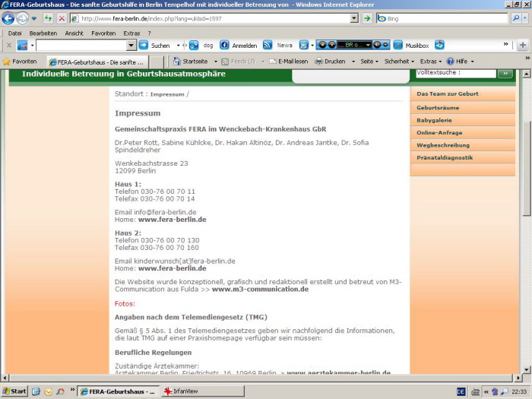Click the Musikbox icon
The height and width of the screenshot is (399, 532).
pos(398,45)
